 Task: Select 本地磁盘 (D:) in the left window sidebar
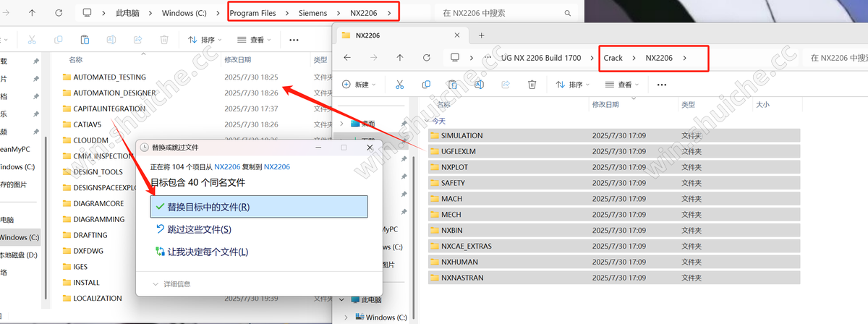(19, 255)
